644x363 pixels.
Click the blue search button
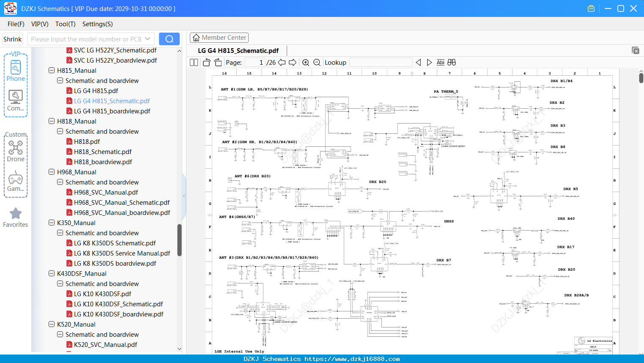pos(169,39)
